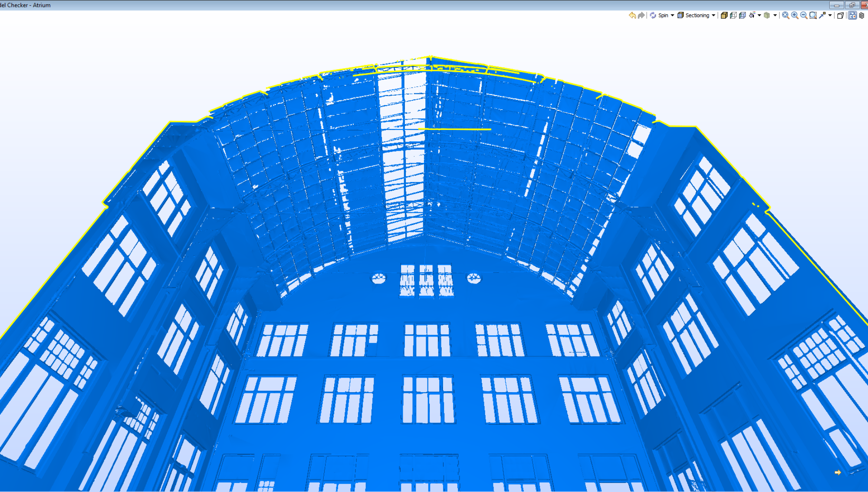Toggle the perspective box view icon
Screen dimensions: 868x492
point(840,15)
